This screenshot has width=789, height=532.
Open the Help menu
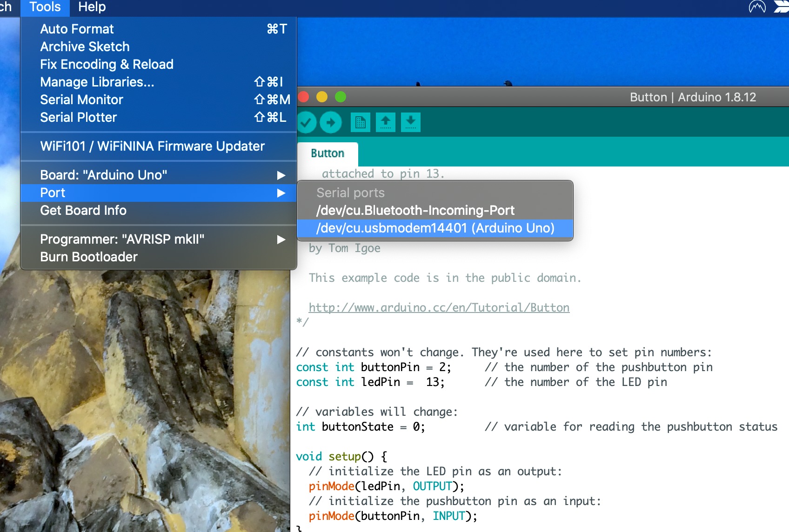click(92, 7)
